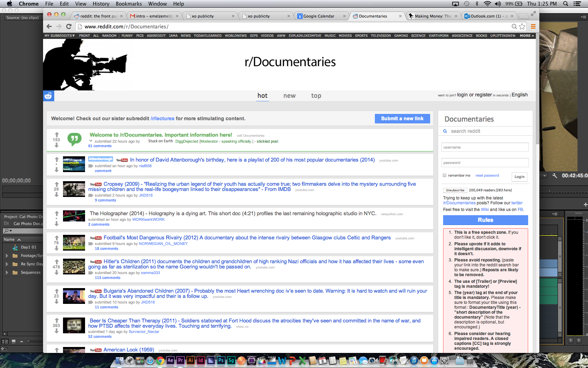The image size is (588, 368).
Task: Open Safari from the Dock
Action: tap(150, 360)
